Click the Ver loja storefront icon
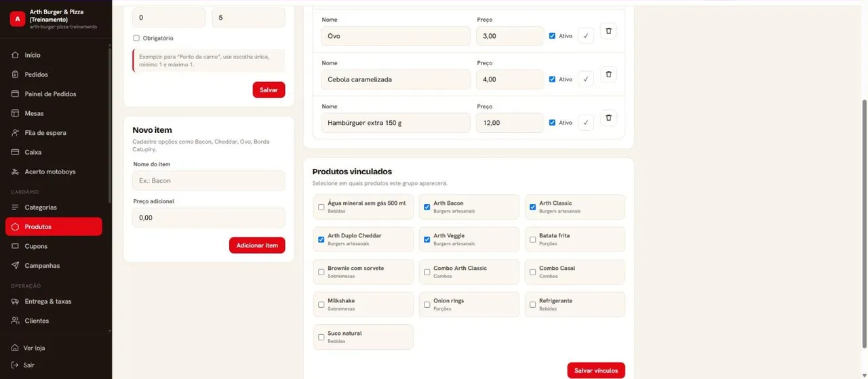The width and height of the screenshot is (868, 379). click(x=15, y=348)
